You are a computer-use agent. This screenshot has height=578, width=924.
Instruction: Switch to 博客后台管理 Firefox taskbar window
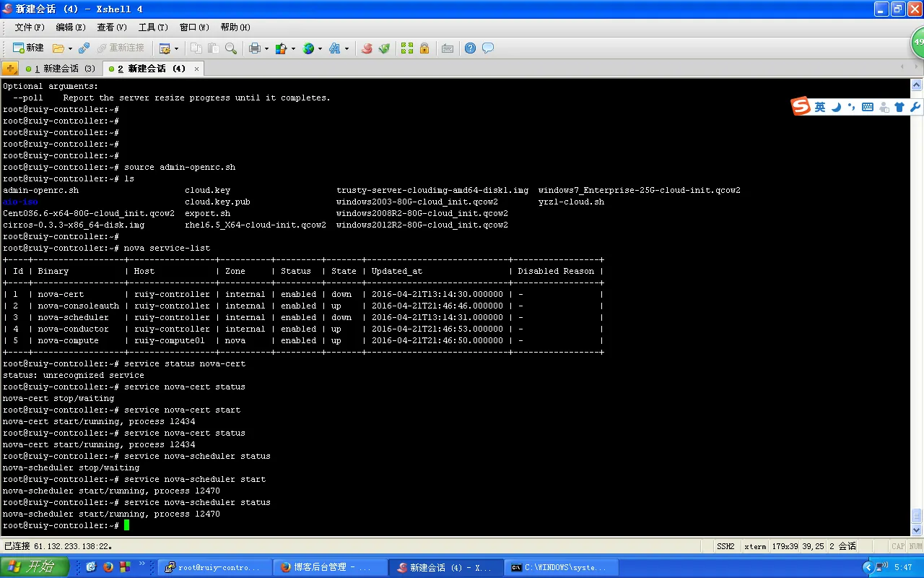330,568
